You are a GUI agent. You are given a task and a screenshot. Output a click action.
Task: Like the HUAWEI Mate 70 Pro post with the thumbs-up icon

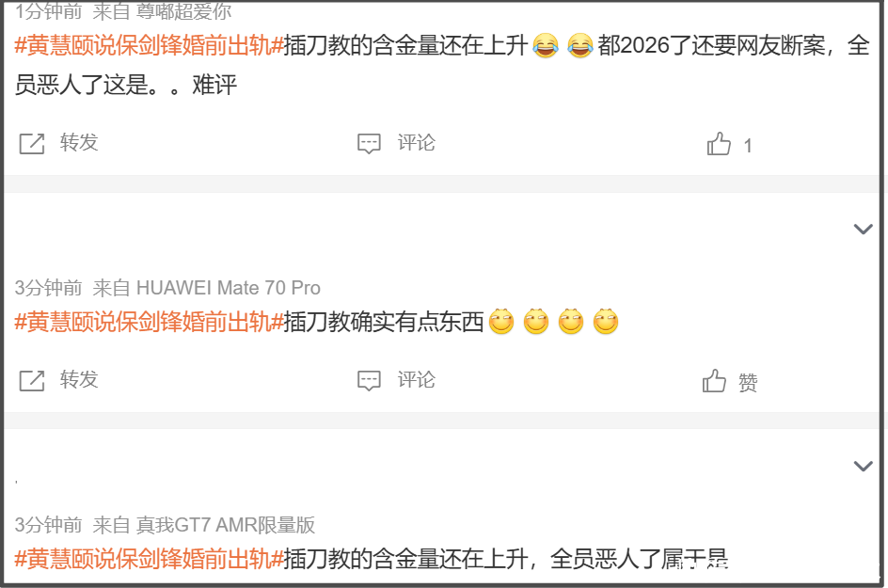pos(714,381)
